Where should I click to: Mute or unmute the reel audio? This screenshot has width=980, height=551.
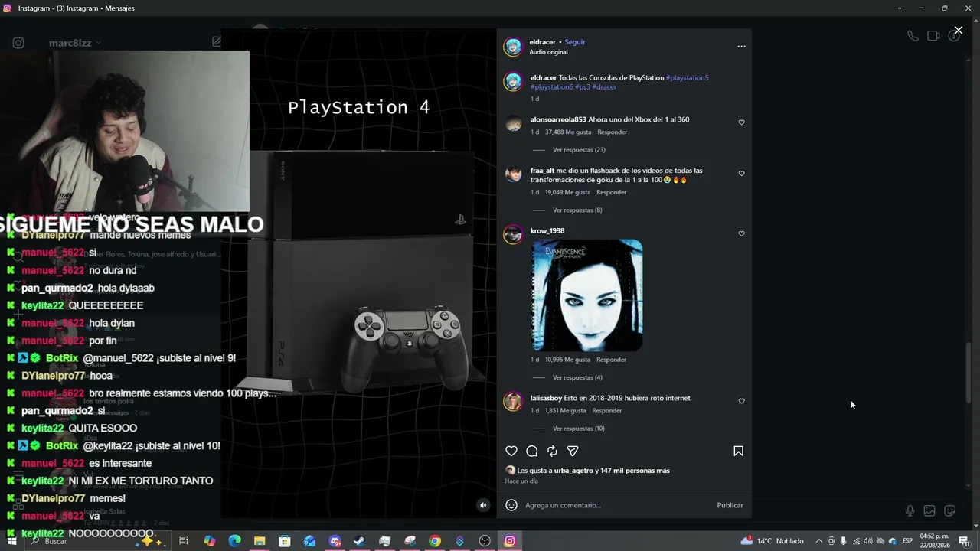click(x=483, y=505)
